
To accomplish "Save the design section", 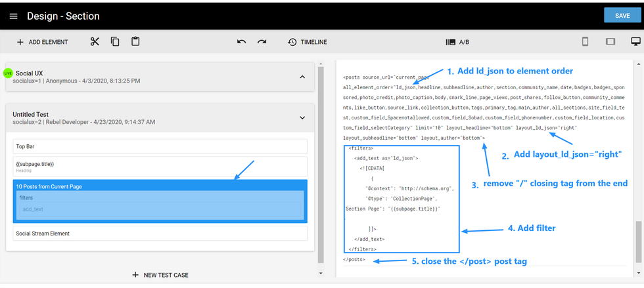I will (622, 16).
